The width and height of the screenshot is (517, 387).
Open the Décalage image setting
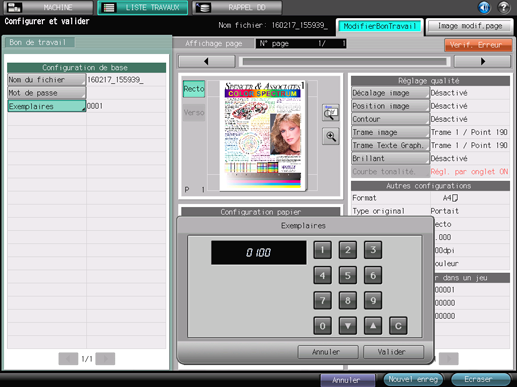[390, 93]
